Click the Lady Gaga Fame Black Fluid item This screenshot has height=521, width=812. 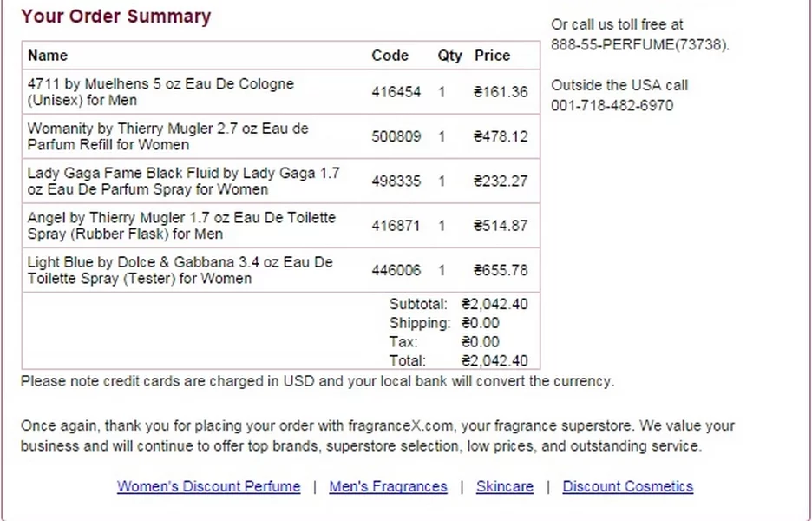(183, 181)
